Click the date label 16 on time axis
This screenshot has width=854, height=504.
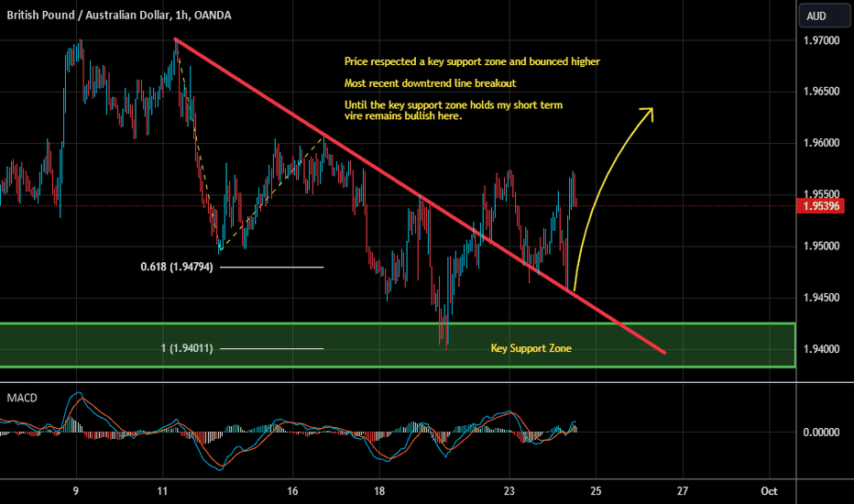tap(292, 491)
